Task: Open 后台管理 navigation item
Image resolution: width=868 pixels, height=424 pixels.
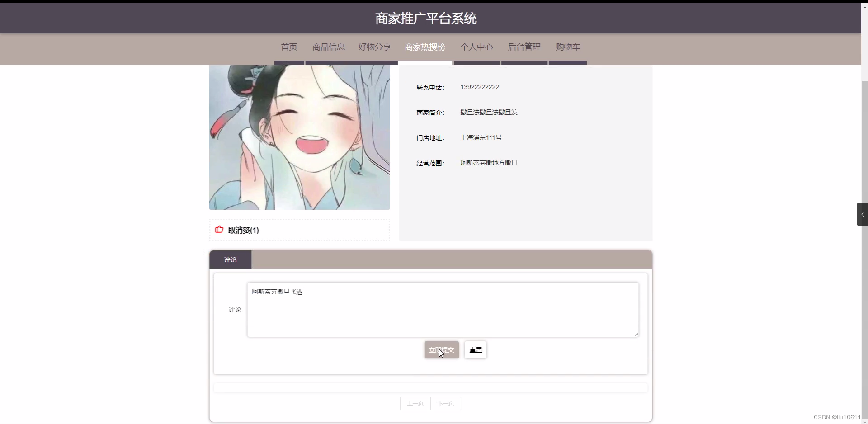Action: pos(524,47)
